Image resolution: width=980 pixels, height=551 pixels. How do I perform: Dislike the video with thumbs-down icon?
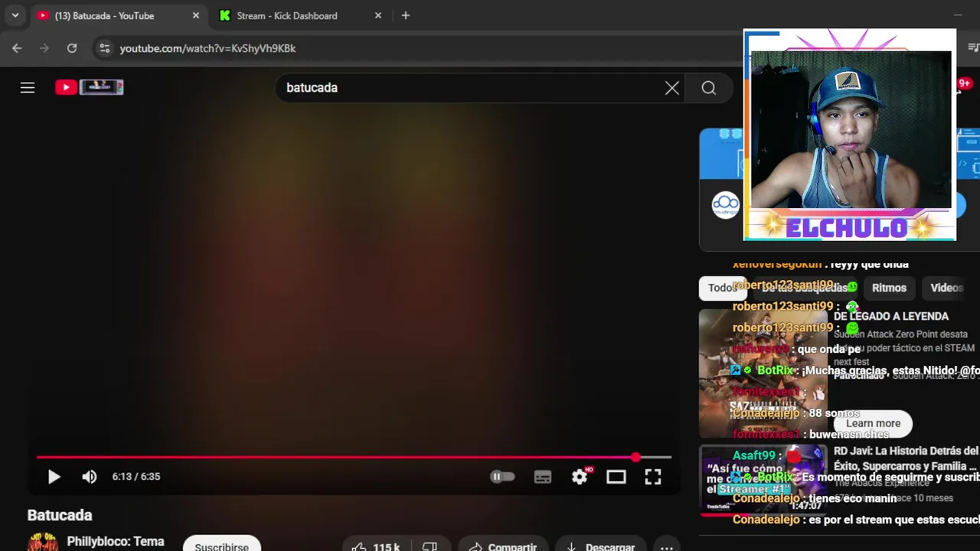(430, 546)
